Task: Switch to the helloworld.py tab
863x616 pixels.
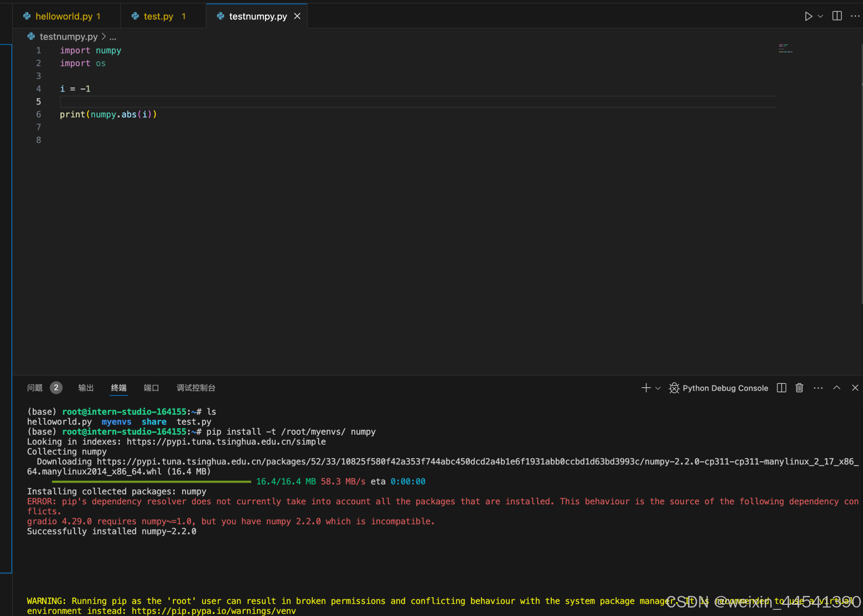Action: point(64,16)
